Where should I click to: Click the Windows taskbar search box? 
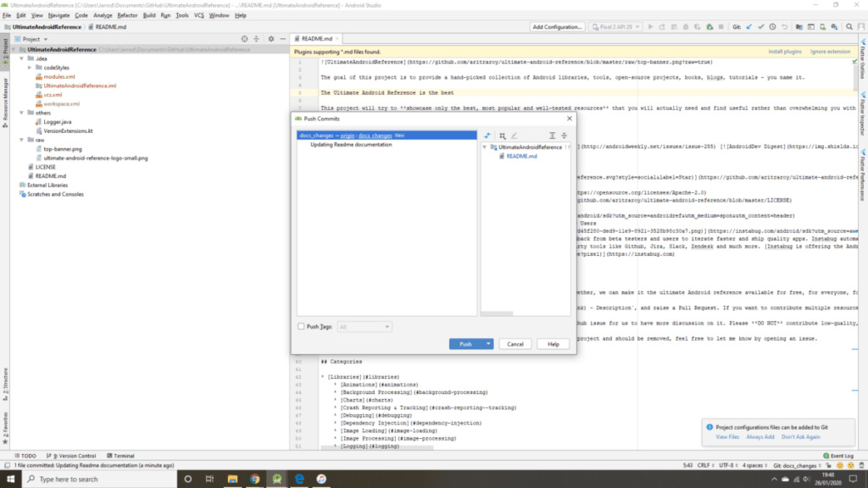pos(93,479)
